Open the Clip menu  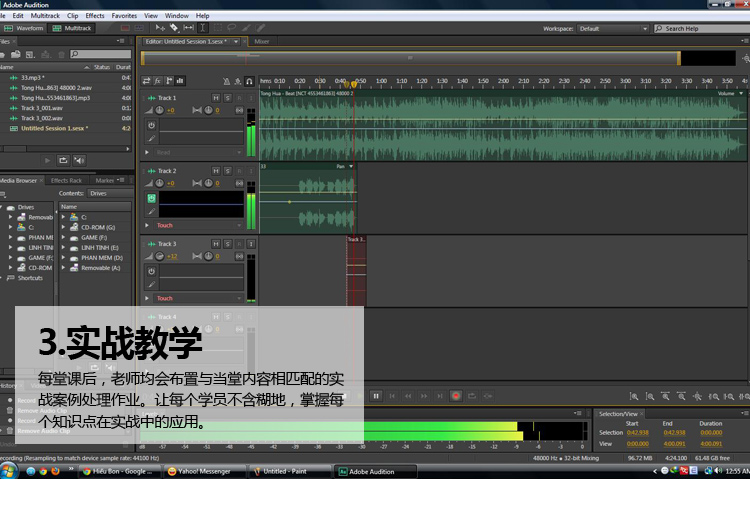[72, 16]
